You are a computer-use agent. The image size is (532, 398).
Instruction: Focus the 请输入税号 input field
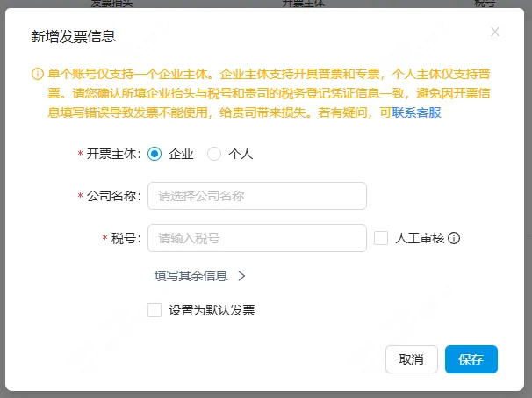click(256, 238)
